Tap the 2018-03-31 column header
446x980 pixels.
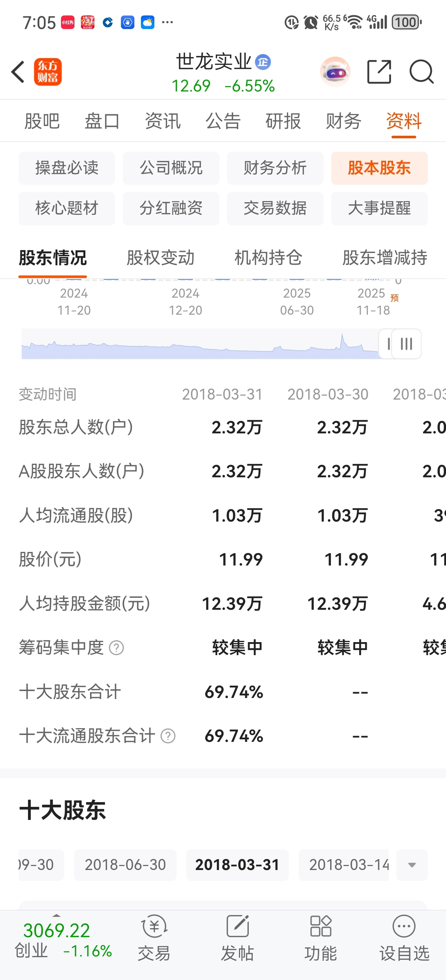coord(222,394)
